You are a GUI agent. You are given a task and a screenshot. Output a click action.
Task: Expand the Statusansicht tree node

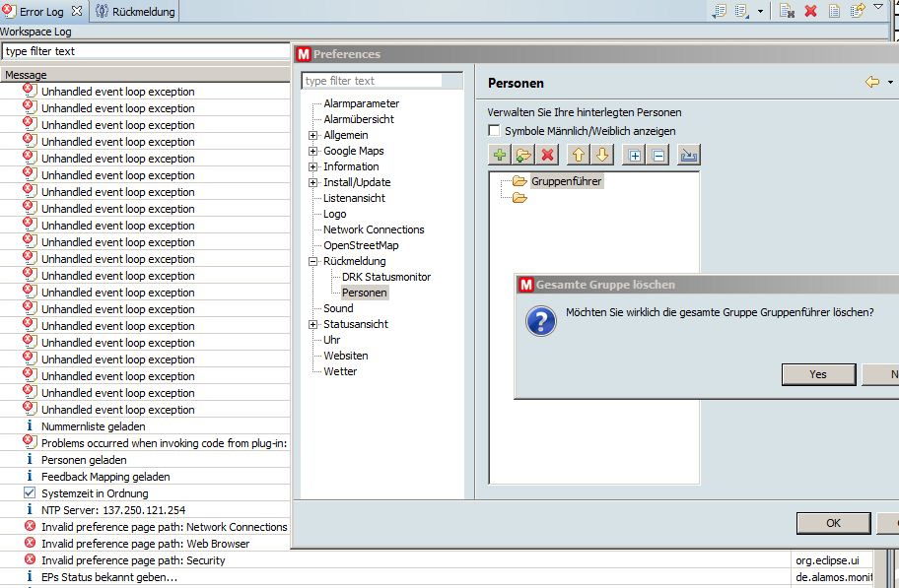click(313, 324)
